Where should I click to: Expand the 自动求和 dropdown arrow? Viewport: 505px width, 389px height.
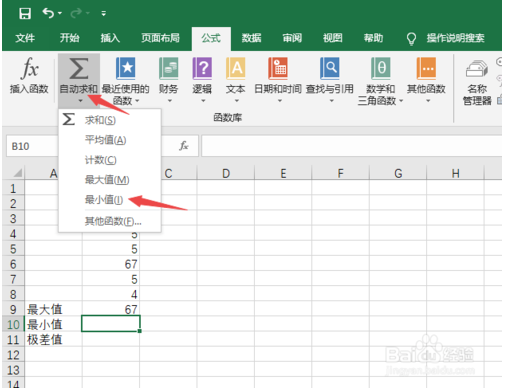[80, 101]
